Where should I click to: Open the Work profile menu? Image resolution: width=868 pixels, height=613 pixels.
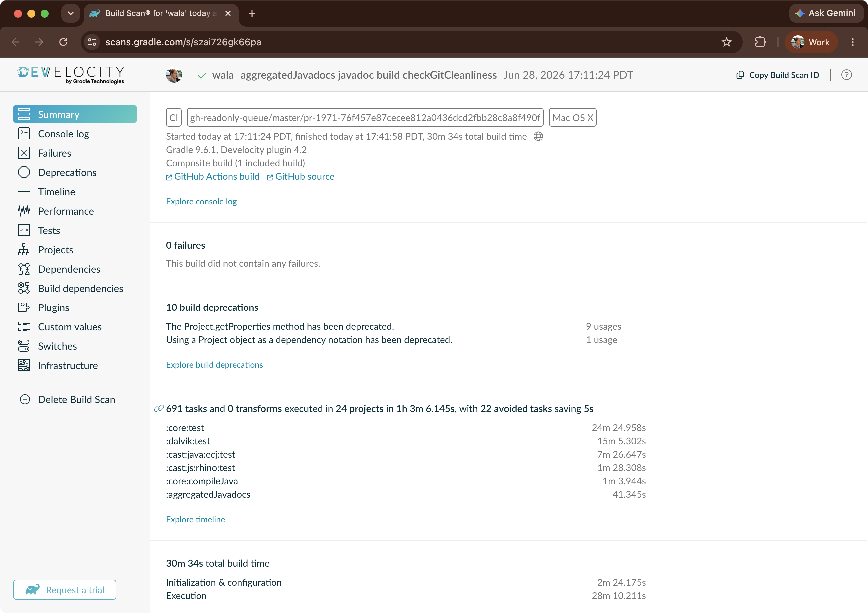coord(811,42)
